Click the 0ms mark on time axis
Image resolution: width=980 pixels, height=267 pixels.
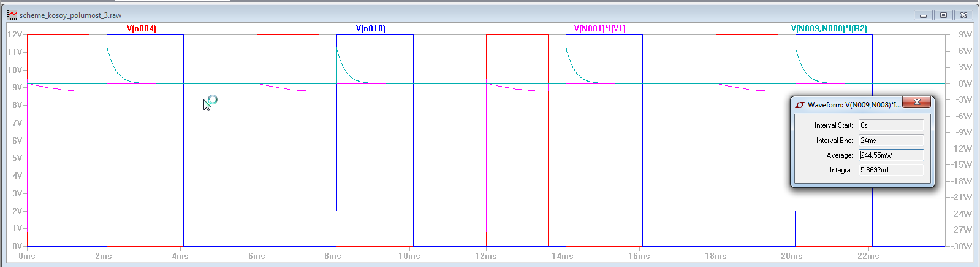[27, 256]
